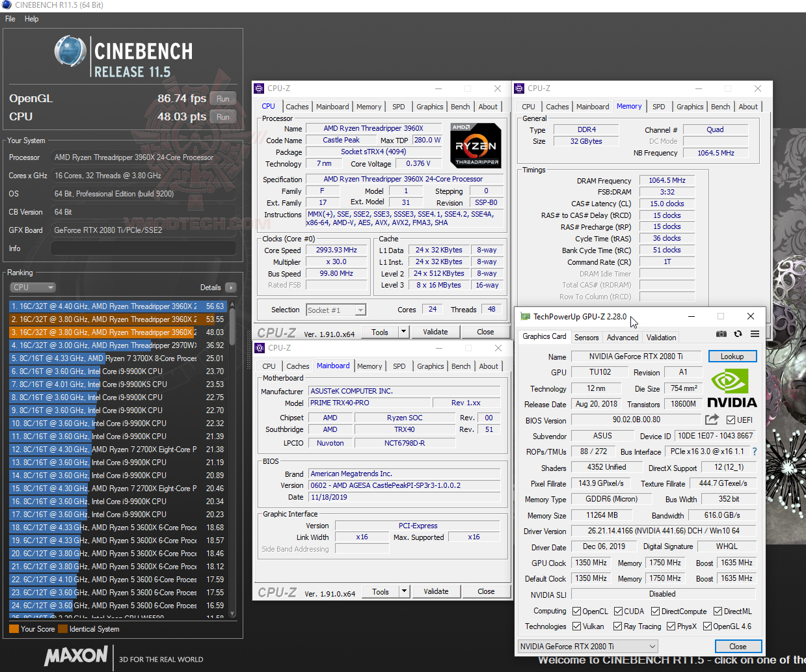Click CPU-Z title icon in the Mainboard tab window
Viewport: 806px width, 672px height.
coord(260,348)
